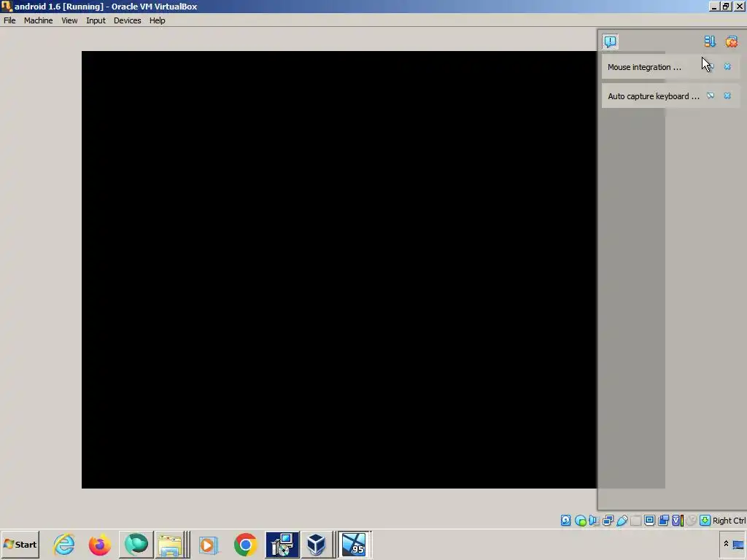Viewport: 747px width, 560px height.
Task: Launch Google Chrome from the taskbar
Action: [245, 545]
